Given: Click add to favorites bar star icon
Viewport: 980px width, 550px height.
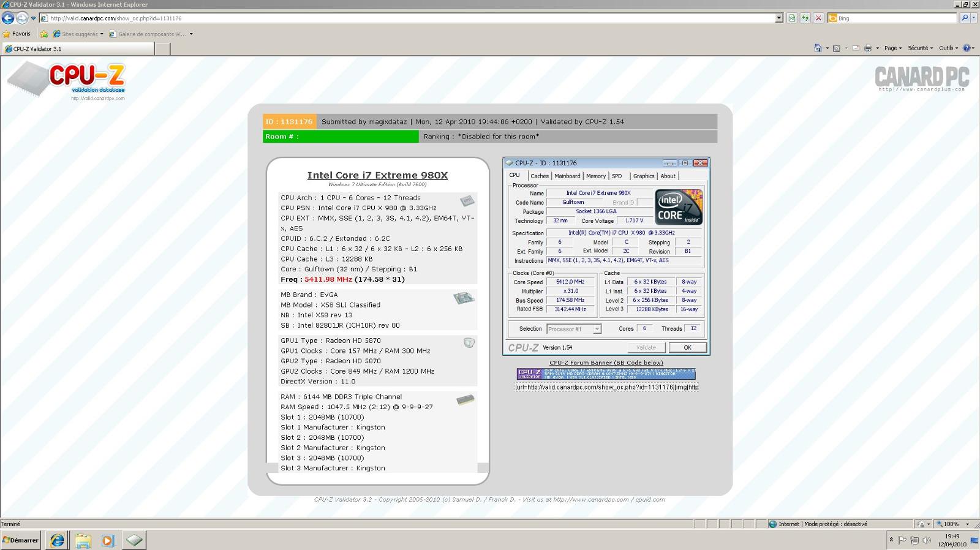Looking at the screenshot, I should pos(43,34).
